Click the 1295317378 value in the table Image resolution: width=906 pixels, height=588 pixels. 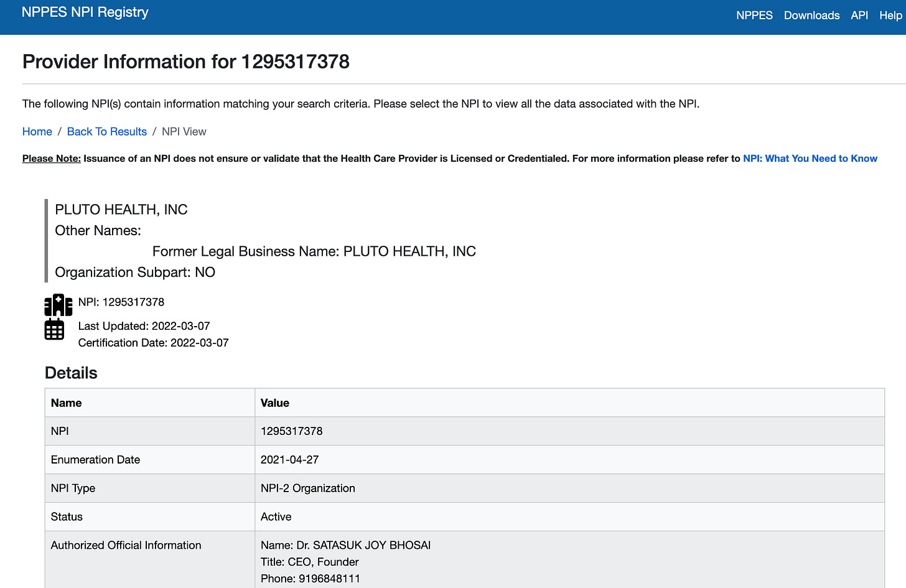coord(292,431)
